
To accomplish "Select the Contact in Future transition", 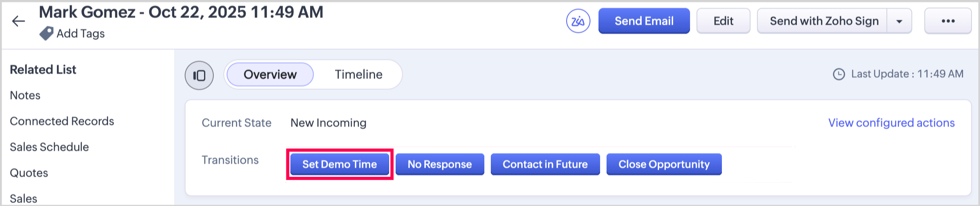I will click(x=545, y=164).
